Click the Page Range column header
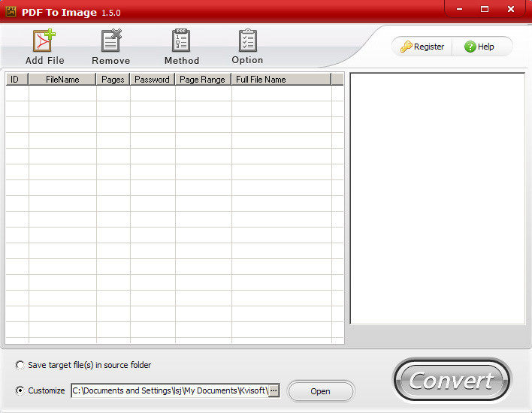The width and height of the screenshot is (532, 413). pos(203,80)
